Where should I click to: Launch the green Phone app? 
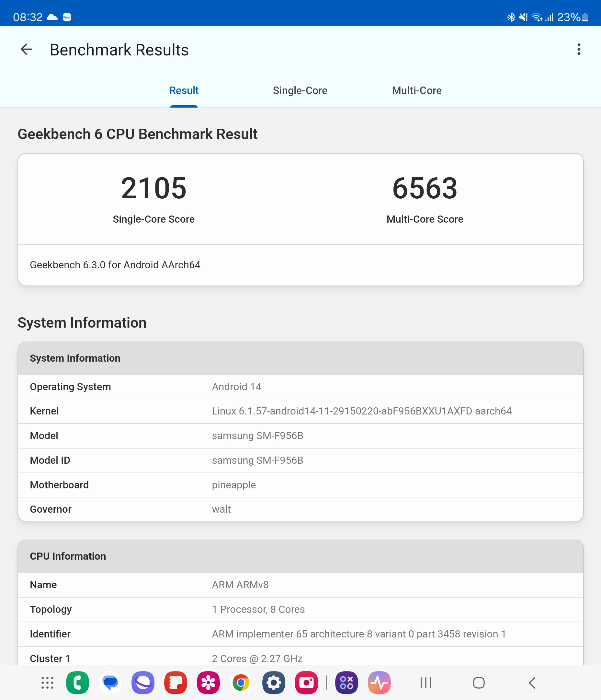coord(77,683)
